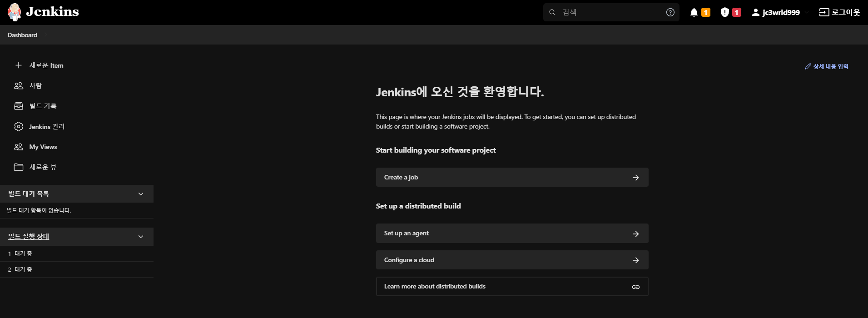
Task: Click the arrow icon on Configure a cloud
Action: click(636, 260)
